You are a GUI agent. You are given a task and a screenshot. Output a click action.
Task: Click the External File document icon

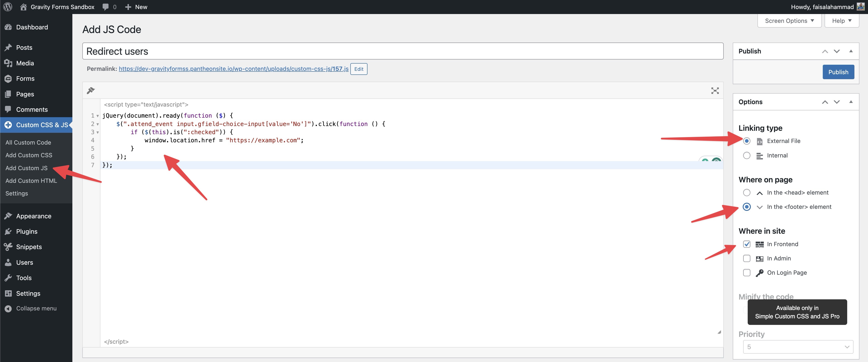click(x=759, y=141)
